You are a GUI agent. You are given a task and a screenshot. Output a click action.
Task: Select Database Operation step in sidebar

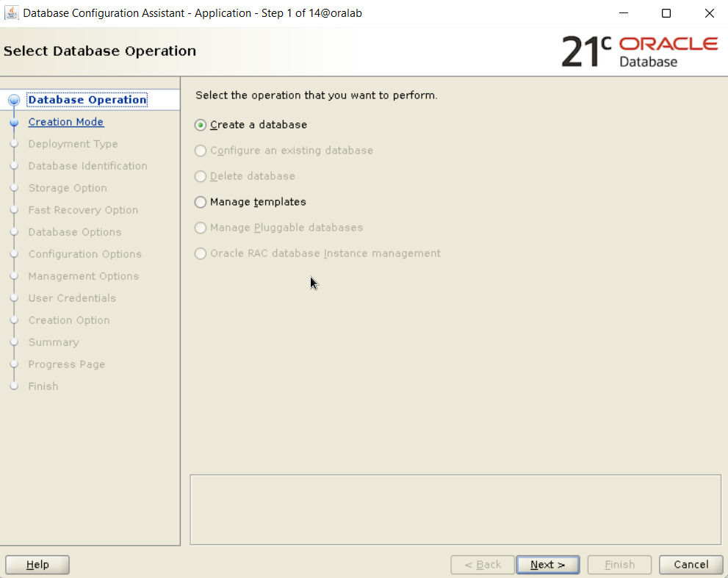[x=87, y=100]
